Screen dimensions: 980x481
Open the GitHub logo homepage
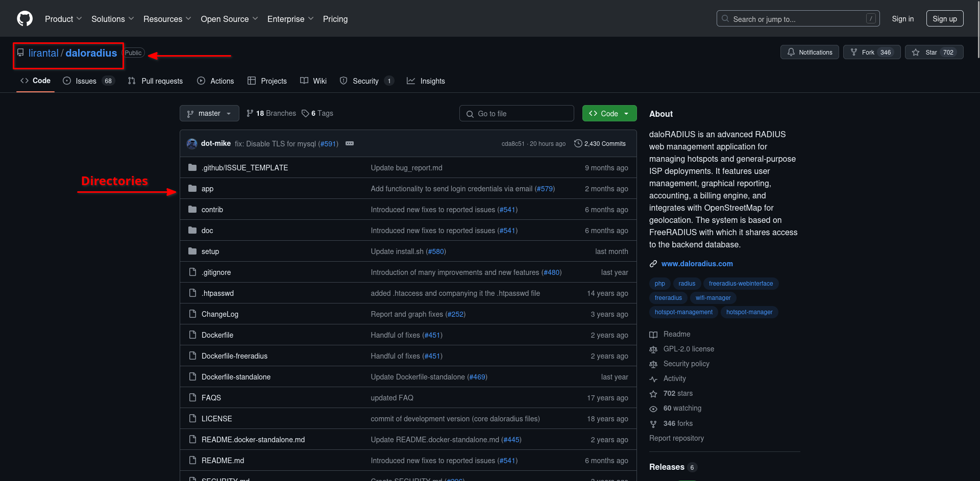[24, 19]
